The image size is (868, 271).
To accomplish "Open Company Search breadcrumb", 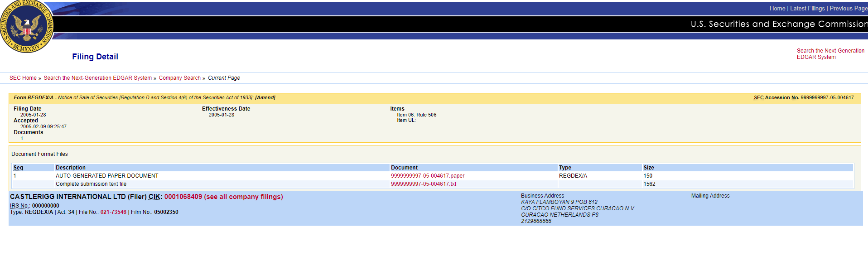I will pos(179,78).
